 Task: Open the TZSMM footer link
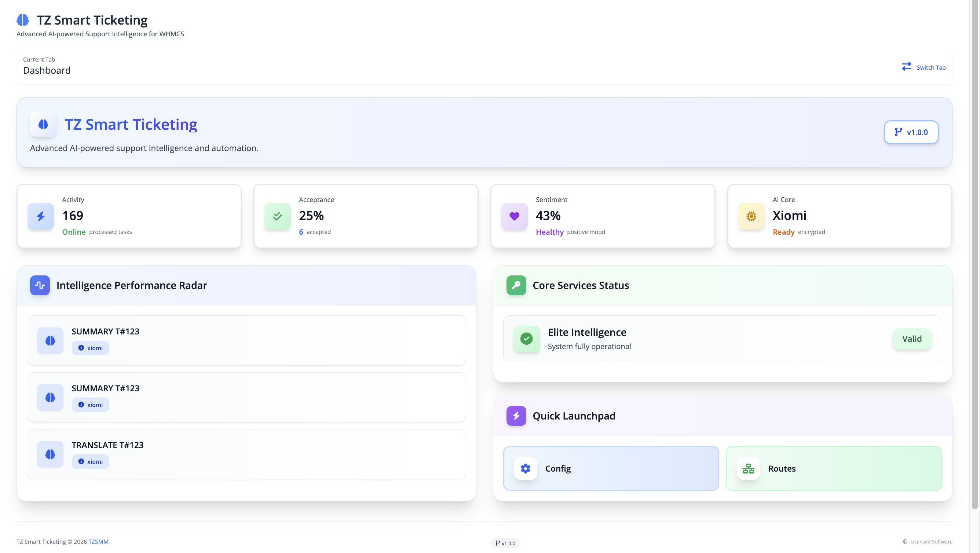point(98,542)
